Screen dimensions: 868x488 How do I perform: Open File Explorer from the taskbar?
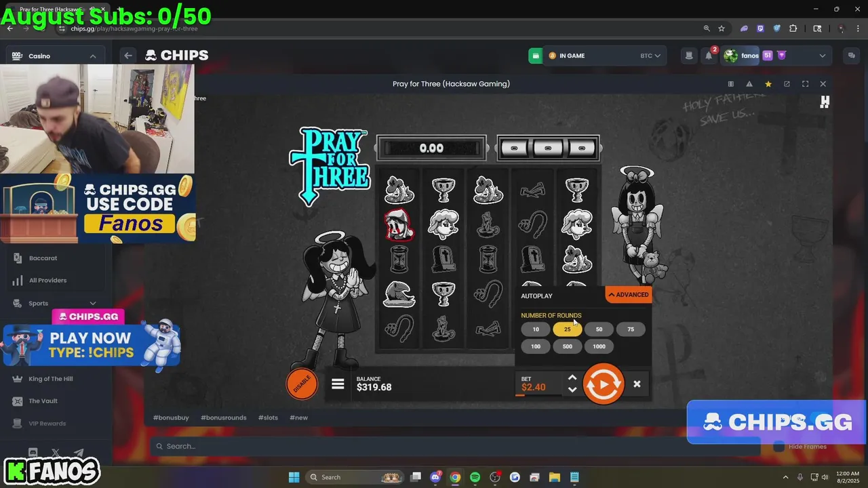(x=554, y=477)
